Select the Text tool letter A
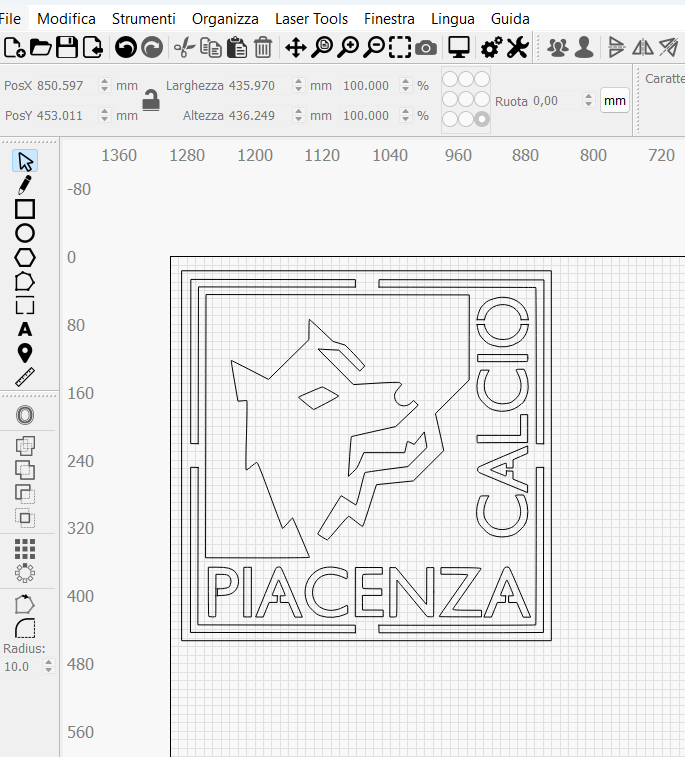This screenshot has width=685, height=757. pos(25,330)
